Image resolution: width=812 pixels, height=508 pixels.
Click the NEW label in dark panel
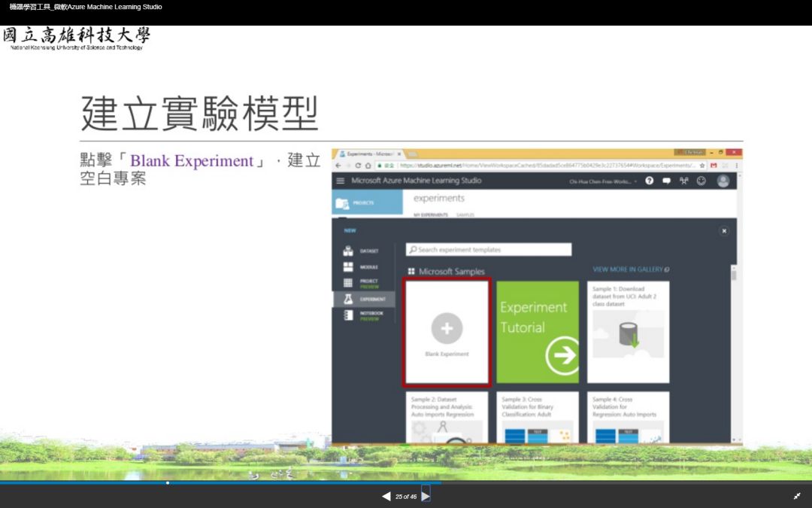pos(350,231)
